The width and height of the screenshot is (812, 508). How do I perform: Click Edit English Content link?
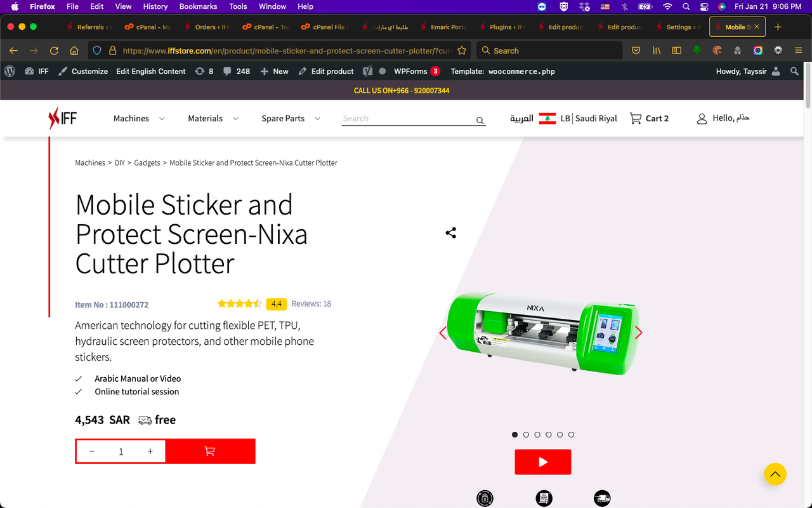tap(151, 71)
